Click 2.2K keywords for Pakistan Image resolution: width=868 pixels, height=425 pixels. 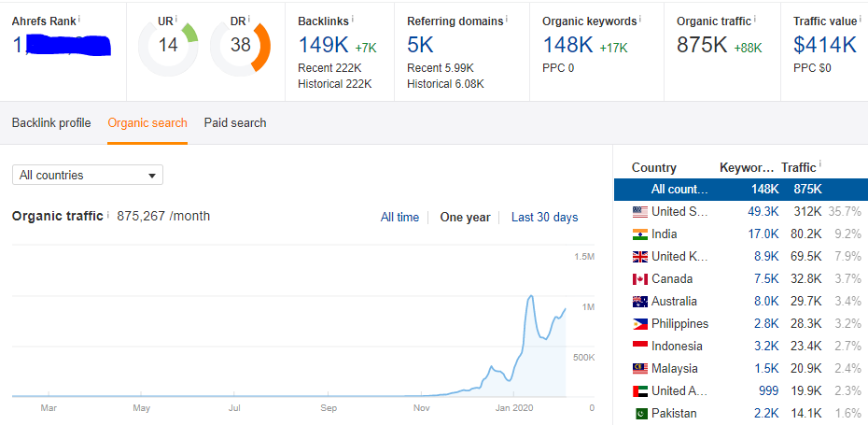coord(766,414)
